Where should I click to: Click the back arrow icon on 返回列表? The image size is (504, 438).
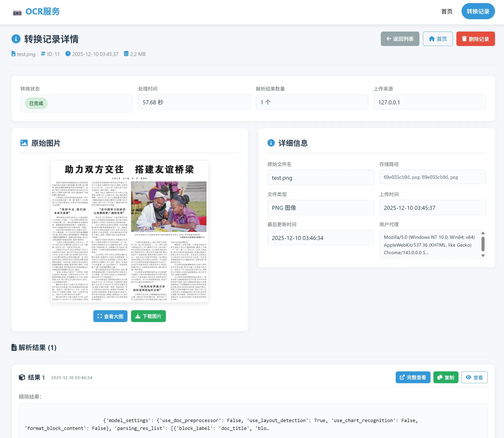[389, 39]
